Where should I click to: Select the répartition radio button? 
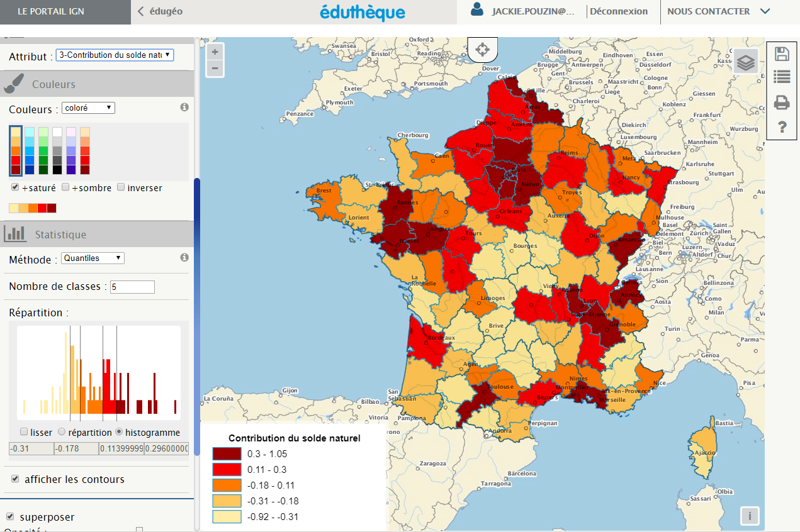[x=62, y=432]
